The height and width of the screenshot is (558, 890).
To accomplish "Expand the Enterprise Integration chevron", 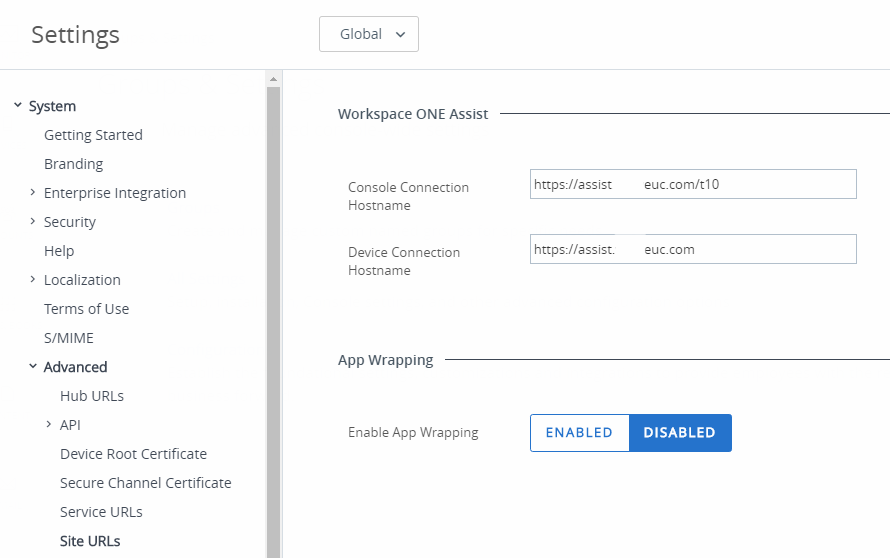I will (33, 193).
